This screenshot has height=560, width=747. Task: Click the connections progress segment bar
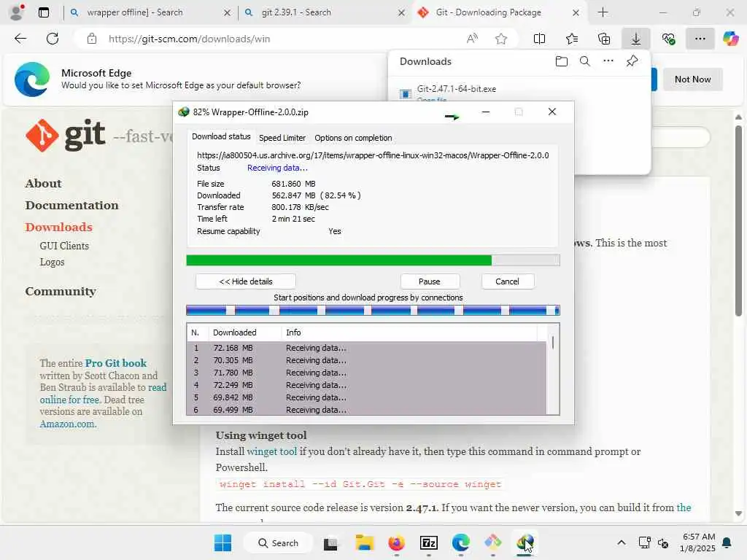pos(373,311)
